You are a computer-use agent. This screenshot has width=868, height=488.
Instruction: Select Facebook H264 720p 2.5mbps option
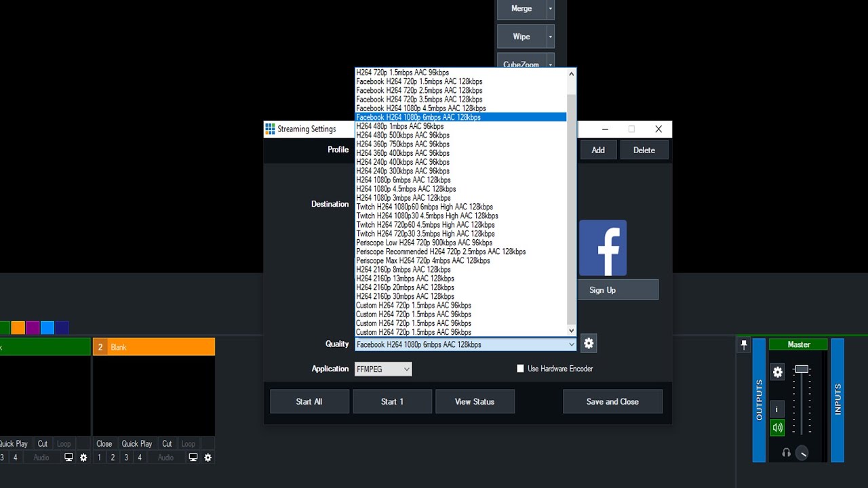(460, 90)
